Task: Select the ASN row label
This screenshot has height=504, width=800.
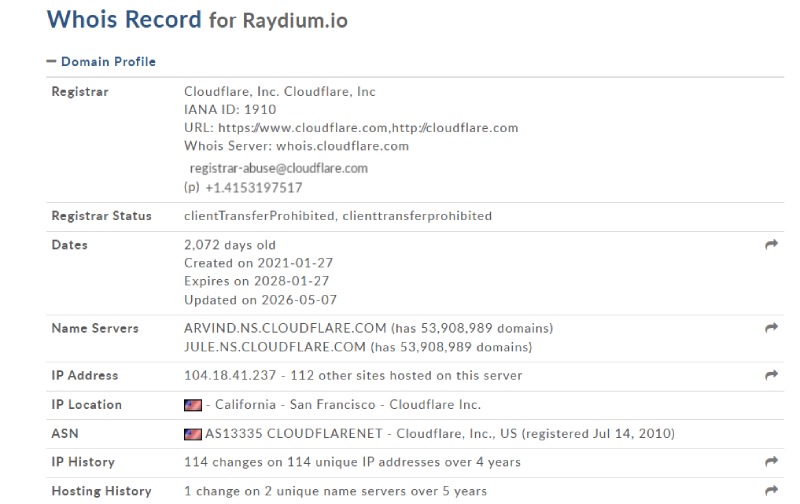Action: pos(65,434)
